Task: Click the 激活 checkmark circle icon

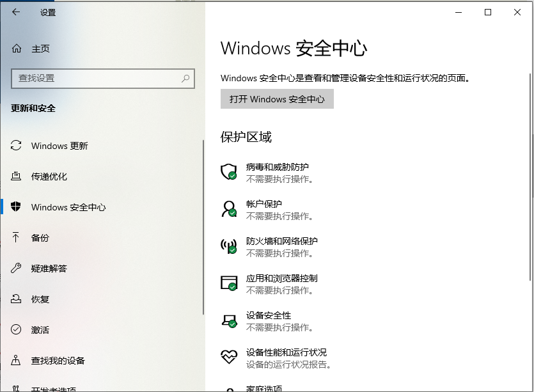Action: click(16, 329)
